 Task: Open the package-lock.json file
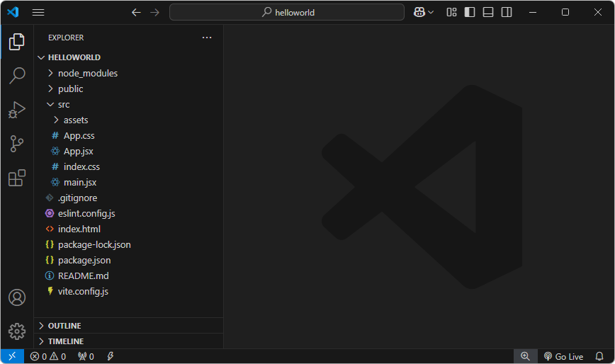point(129,244)
